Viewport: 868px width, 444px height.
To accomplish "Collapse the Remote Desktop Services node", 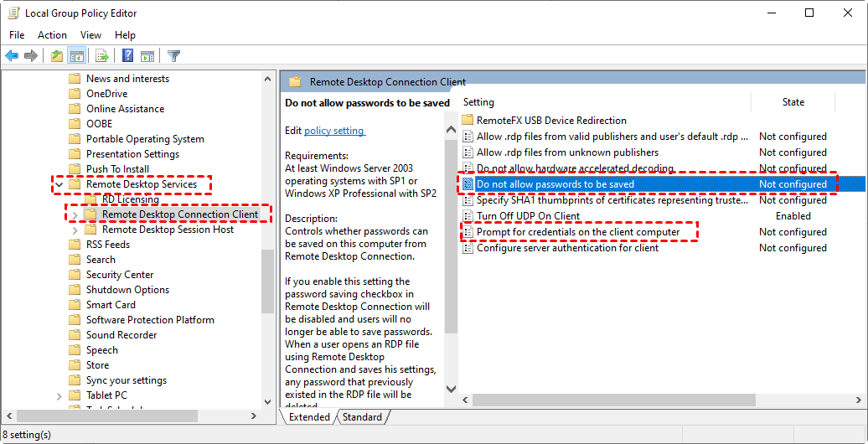I will [x=59, y=184].
